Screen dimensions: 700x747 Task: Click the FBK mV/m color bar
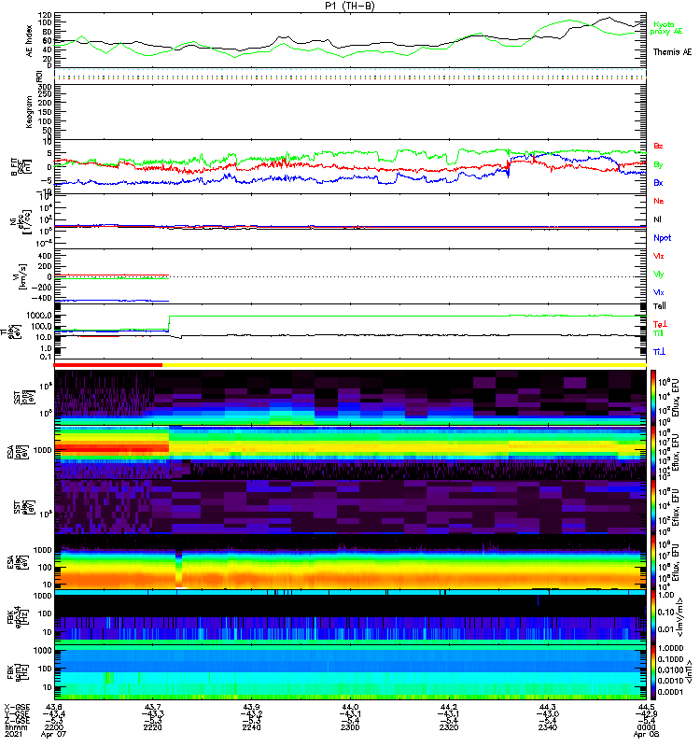653,617
